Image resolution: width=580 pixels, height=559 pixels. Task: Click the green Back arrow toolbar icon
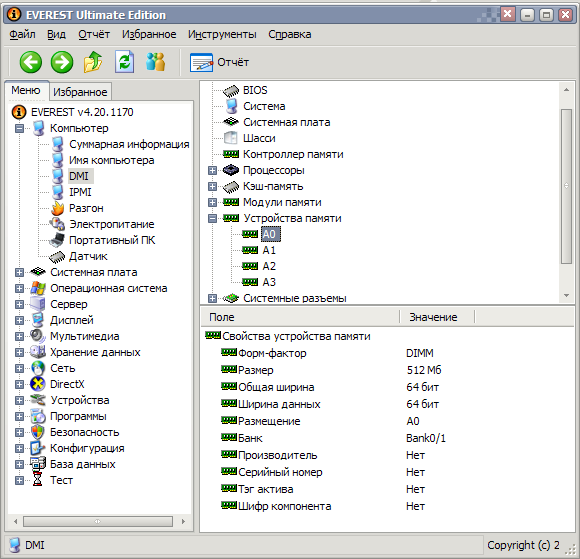click(x=30, y=62)
